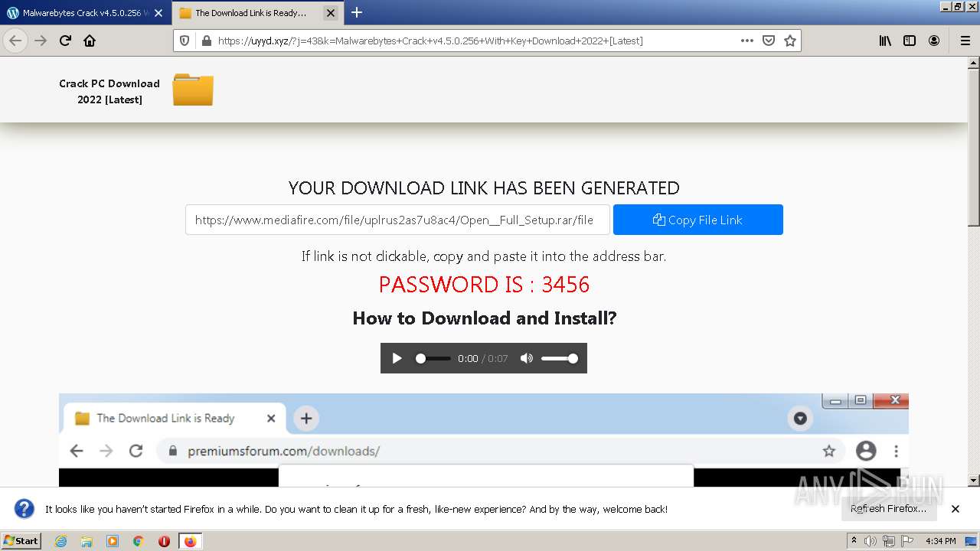Click How to Download and Install heading
The width and height of the screenshot is (980, 551).
pyautogui.click(x=484, y=318)
